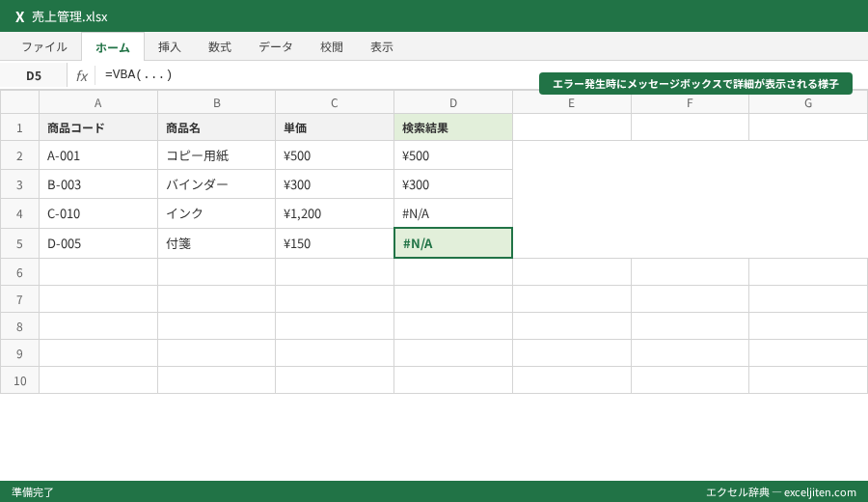Click the name box showing D5
This screenshot has width=868, height=502.
[34, 75]
